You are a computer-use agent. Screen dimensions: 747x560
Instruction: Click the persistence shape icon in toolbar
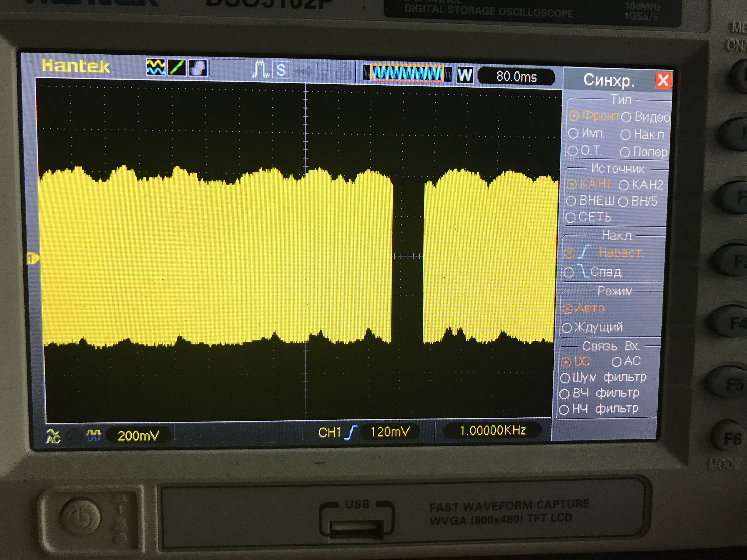(x=197, y=68)
